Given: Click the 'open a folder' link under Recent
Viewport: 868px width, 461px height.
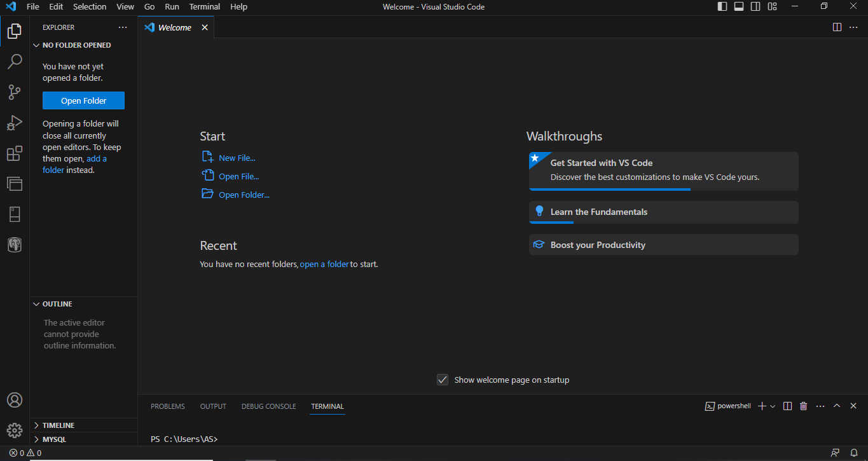Looking at the screenshot, I should click(x=324, y=264).
